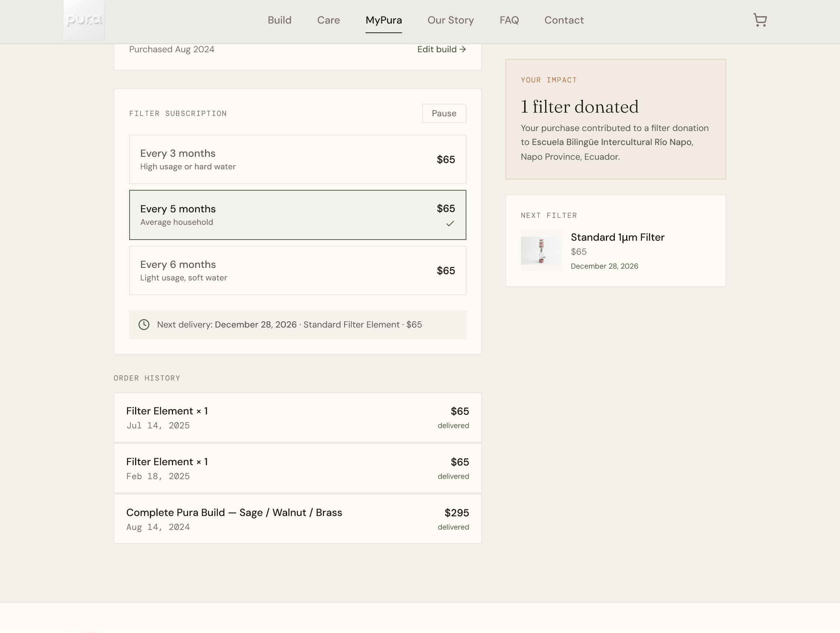
Task: Open the Jul 14, 2025 Filter Element order
Action: tap(298, 417)
